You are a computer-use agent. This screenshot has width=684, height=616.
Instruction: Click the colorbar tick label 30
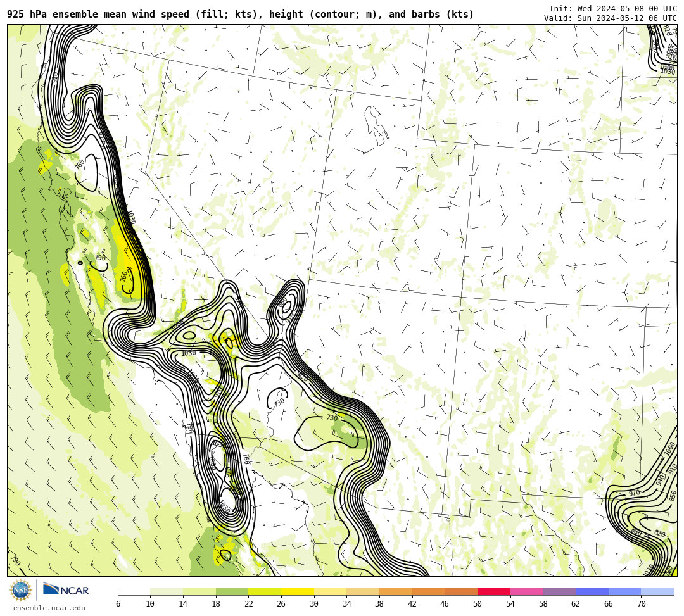(x=314, y=604)
